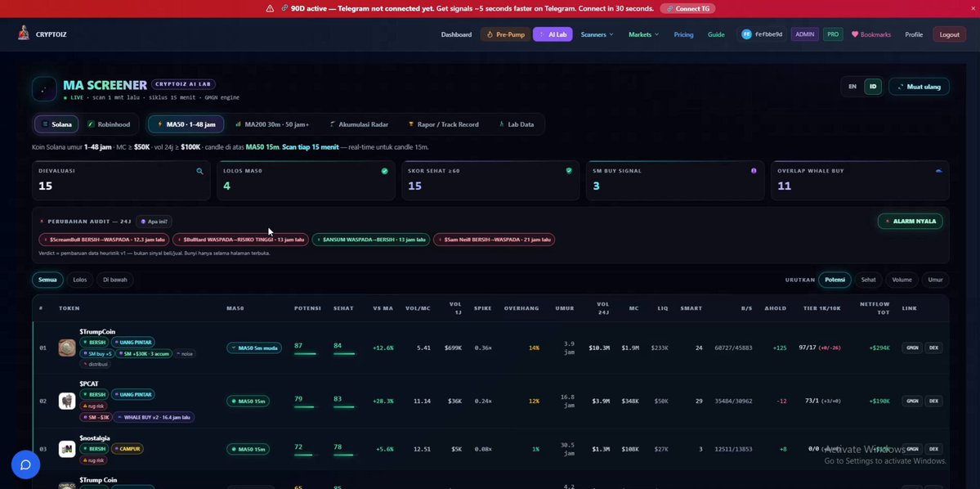Click the $TrumpCoin token avatar
The width and height of the screenshot is (980, 489).
click(67, 348)
